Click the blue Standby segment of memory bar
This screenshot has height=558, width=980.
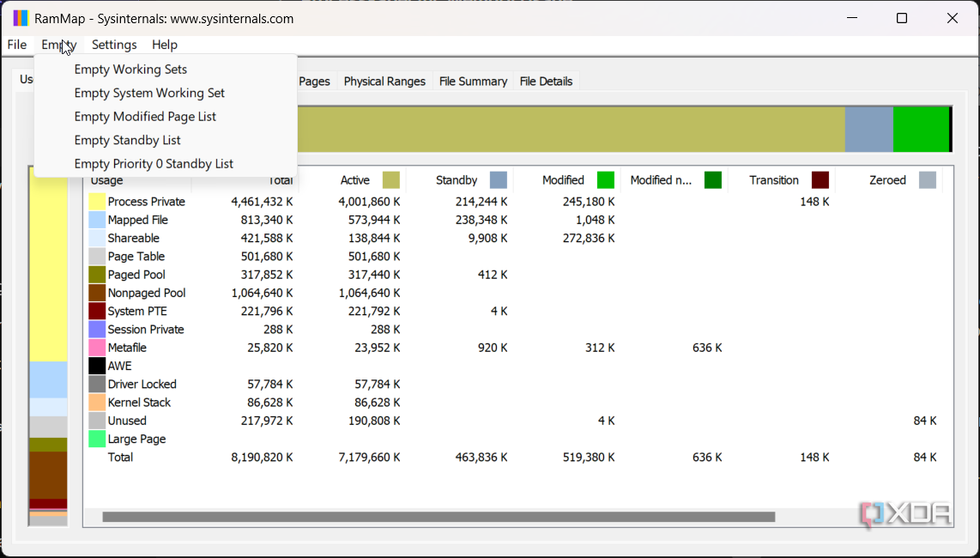click(x=868, y=129)
